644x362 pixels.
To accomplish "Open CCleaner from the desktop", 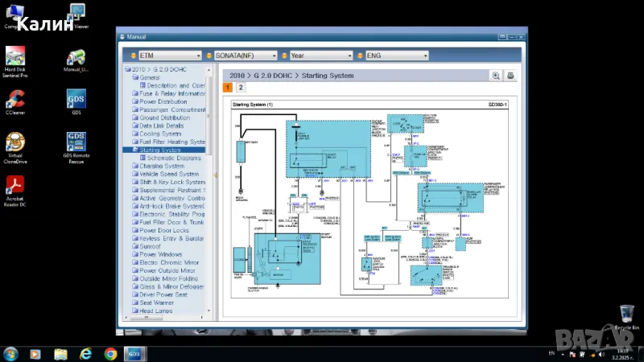I will coord(14,101).
